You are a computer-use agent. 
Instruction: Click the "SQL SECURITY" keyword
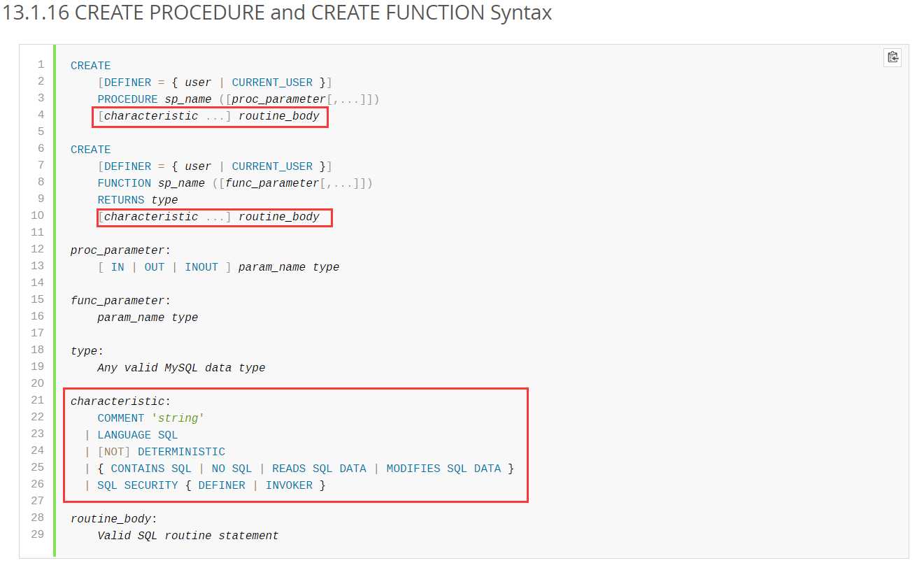tap(138, 485)
